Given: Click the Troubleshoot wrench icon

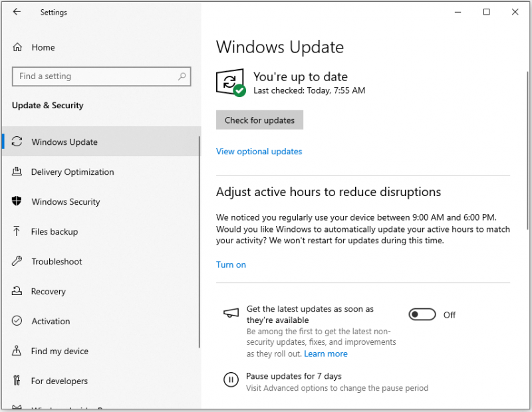Looking at the screenshot, I should [17, 260].
